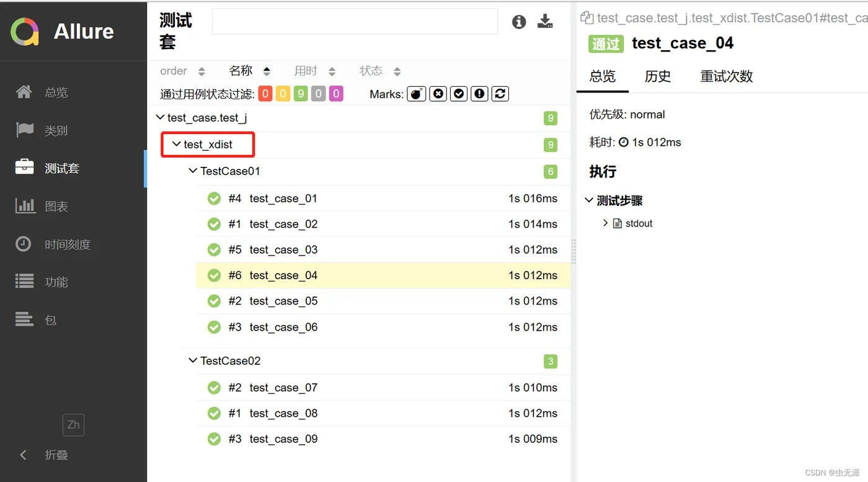Select the test_case_03 row

pyautogui.click(x=383, y=250)
